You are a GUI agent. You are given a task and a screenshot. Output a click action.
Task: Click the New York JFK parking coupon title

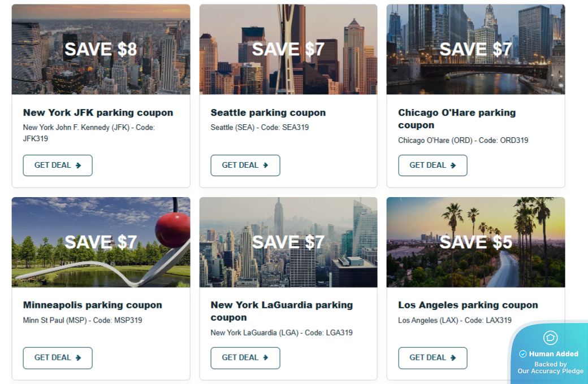[98, 113]
